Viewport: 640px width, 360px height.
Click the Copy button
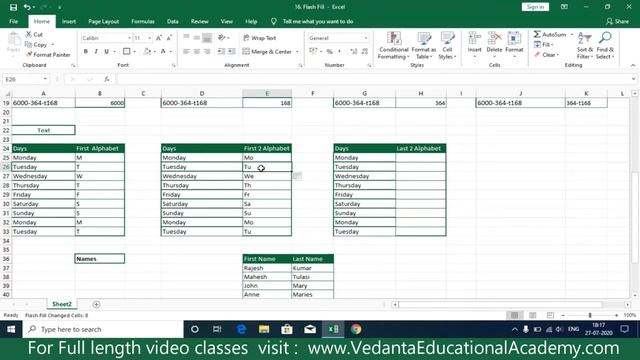tap(36, 44)
